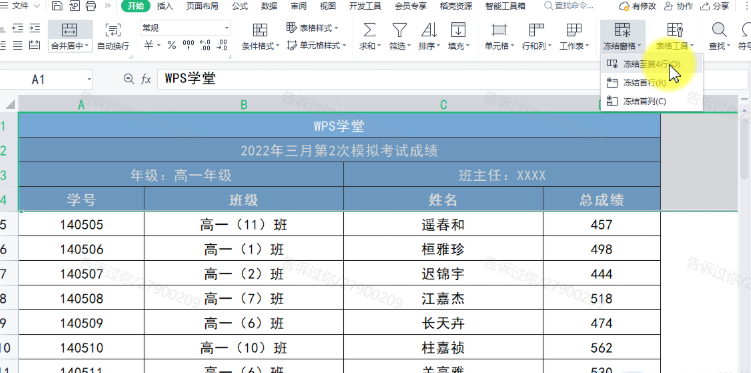Click the distributed alignment icon
Viewport: 751px width, 373px height.
[34, 45]
